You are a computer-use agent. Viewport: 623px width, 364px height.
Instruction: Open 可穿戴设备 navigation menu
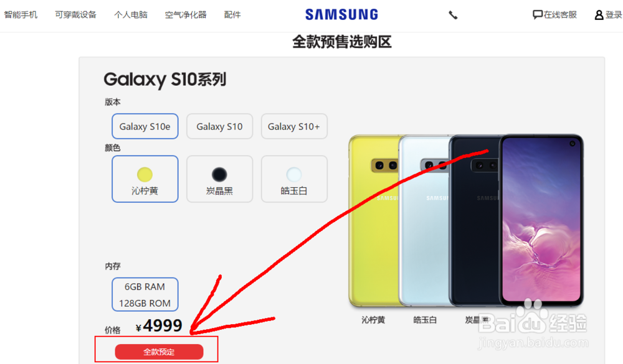click(75, 15)
